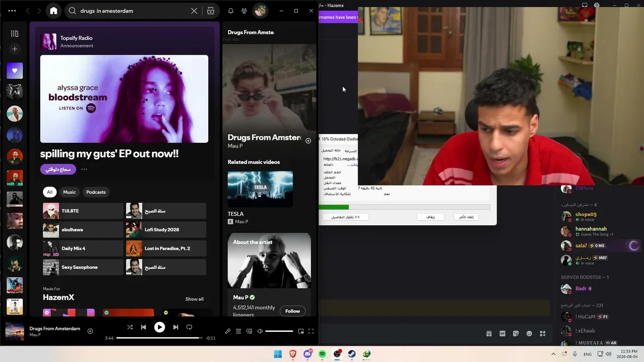Image resolution: width=644 pixels, height=362 pixels.
Task: Go to Spotify Home
Action: pos(54,11)
